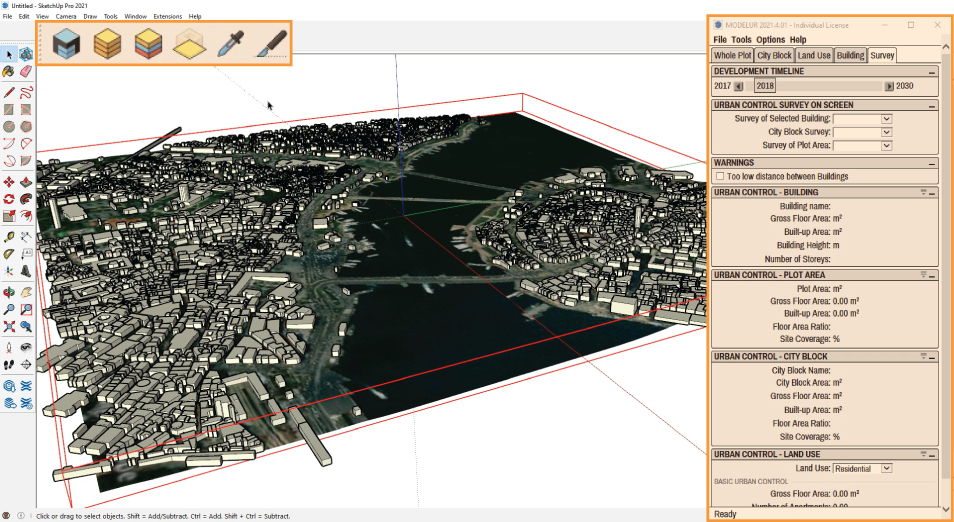Click the multicolored stacked floors icon
The image size is (954, 522).
(148, 44)
